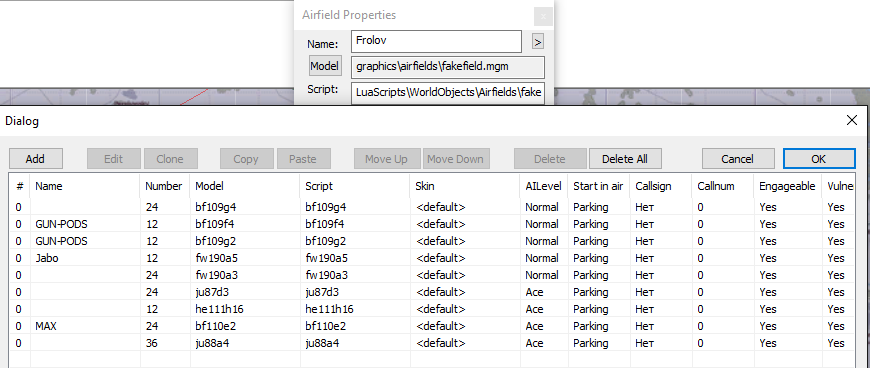This screenshot has width=870, height=368.
Task: Click the Copy button
Action: pyautogui.click(x=246, y=159)
